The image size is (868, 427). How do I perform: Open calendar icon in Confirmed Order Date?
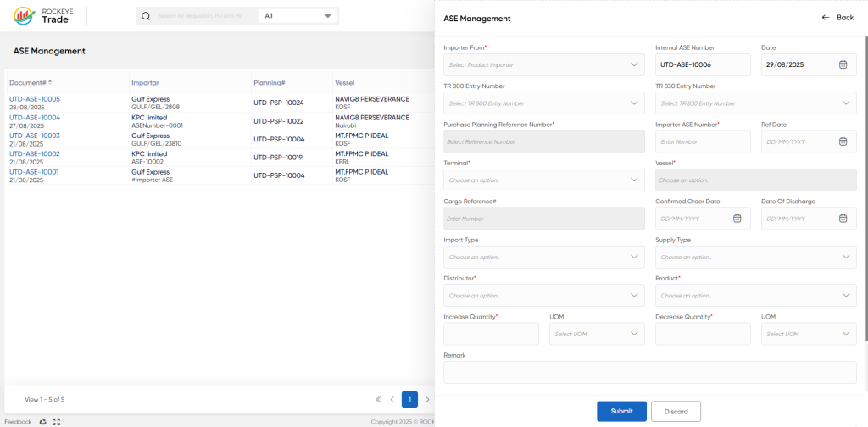tap(737, 219)
